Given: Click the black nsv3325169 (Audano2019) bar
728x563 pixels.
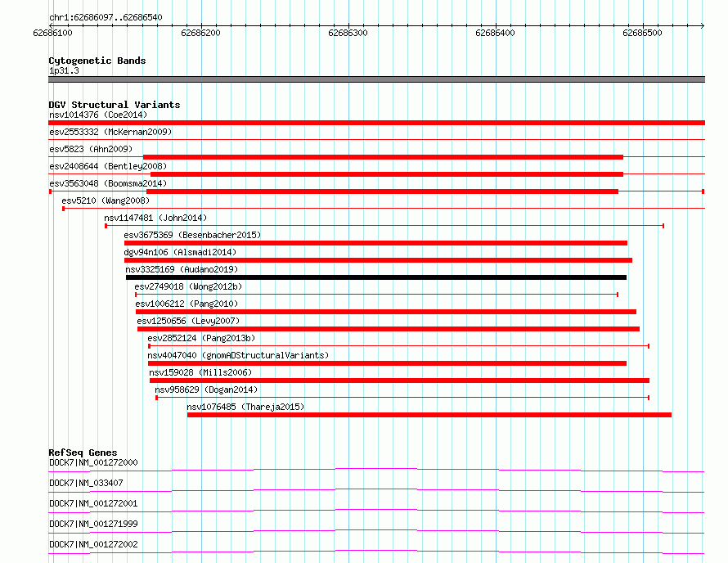Looking at the screenshot, I should click(376, 277).
